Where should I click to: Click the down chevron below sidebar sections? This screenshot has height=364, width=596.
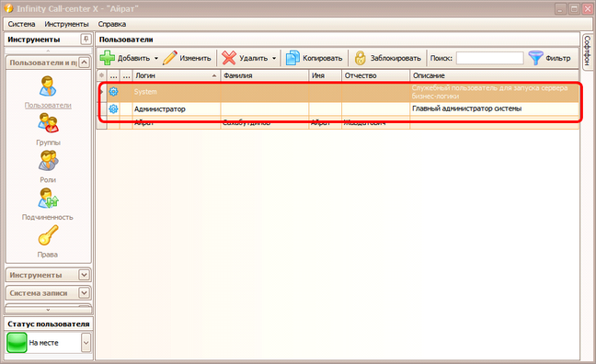pyautogui.click(x=48, y=310)
